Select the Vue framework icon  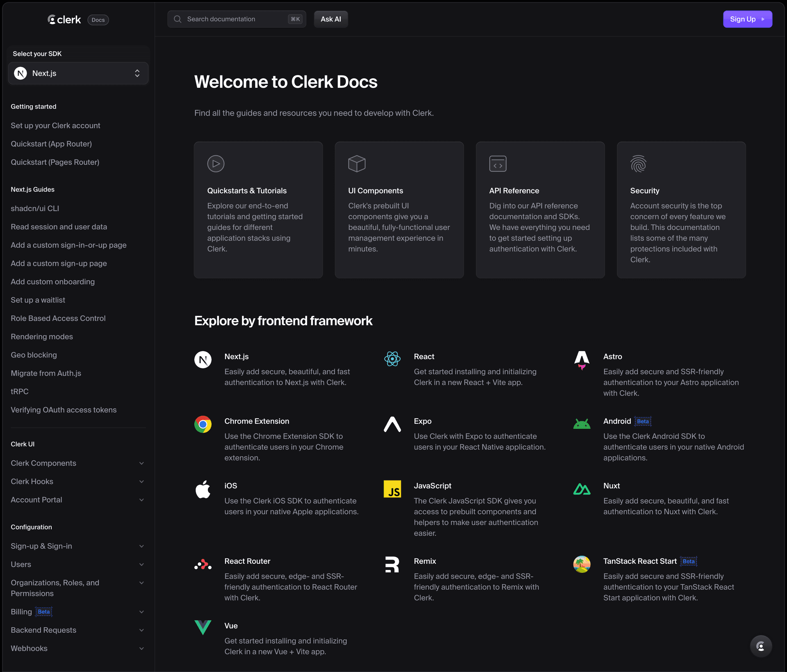203,627
